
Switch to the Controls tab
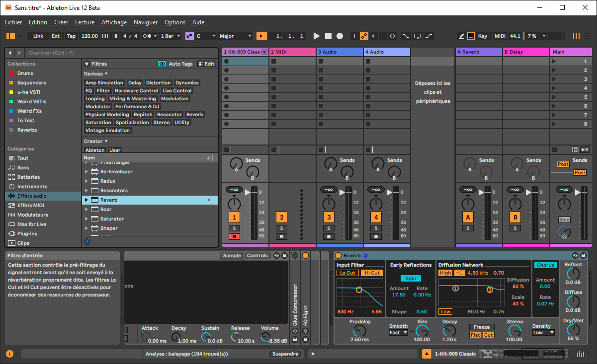pos(257,256)
